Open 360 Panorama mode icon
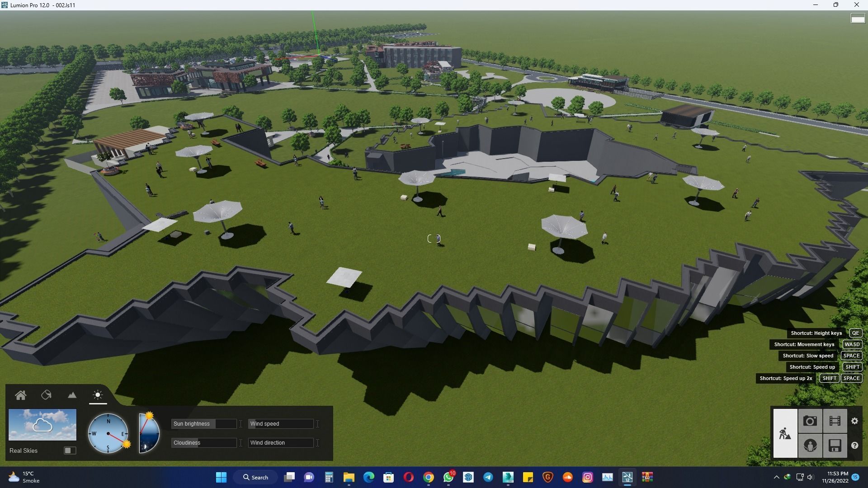Image resolution: width=868 pixels, height=488 pixels. (810, 446)
